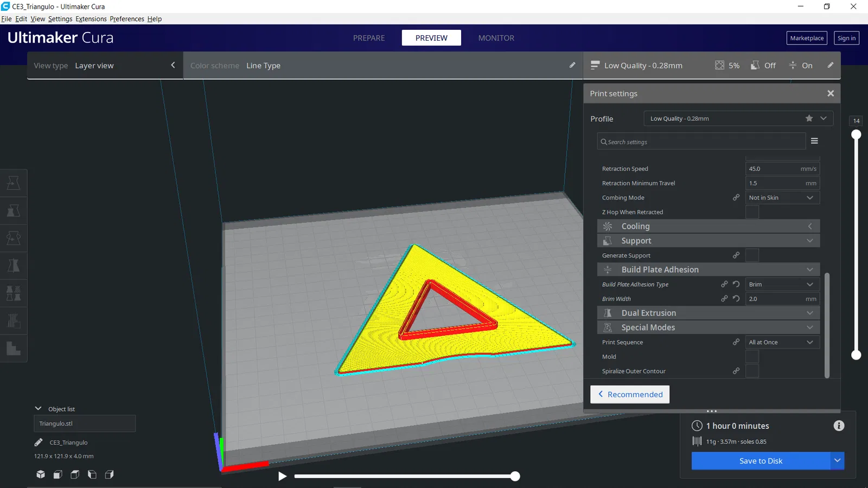Open the arrow dropdown beside Save to Disk
This screenshot has width=868, height=488.
(838, 461)
